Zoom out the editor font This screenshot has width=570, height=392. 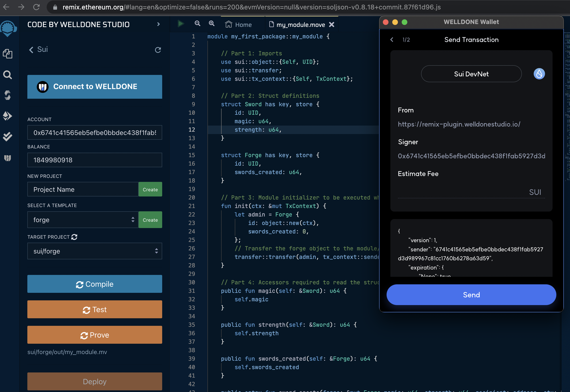197,24
